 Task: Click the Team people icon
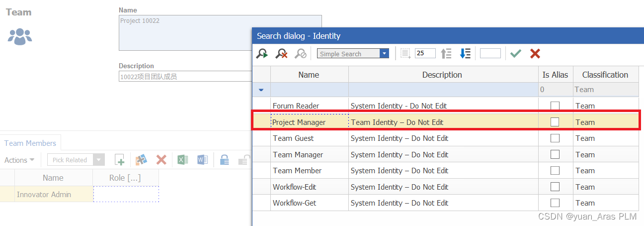coord(20,36)
